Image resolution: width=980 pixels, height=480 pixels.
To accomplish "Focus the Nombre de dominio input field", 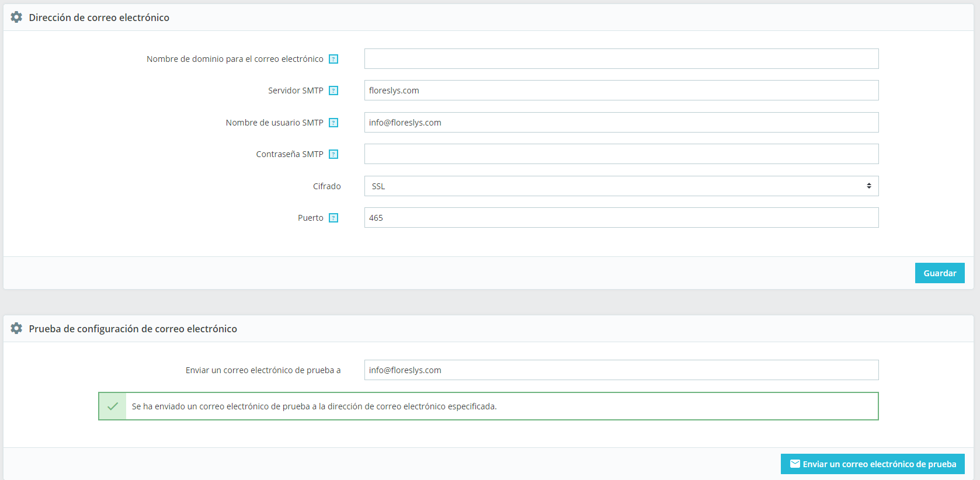I will click(621, 59).
